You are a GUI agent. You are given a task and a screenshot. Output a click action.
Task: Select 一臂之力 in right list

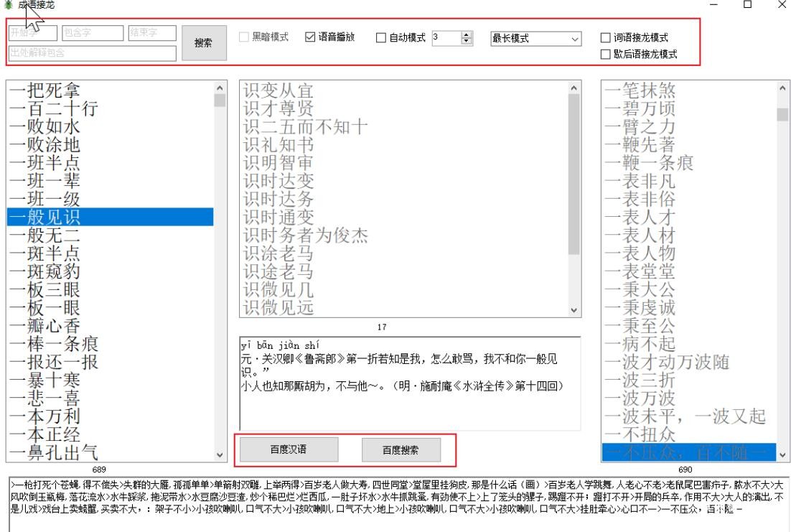[689, 126]
